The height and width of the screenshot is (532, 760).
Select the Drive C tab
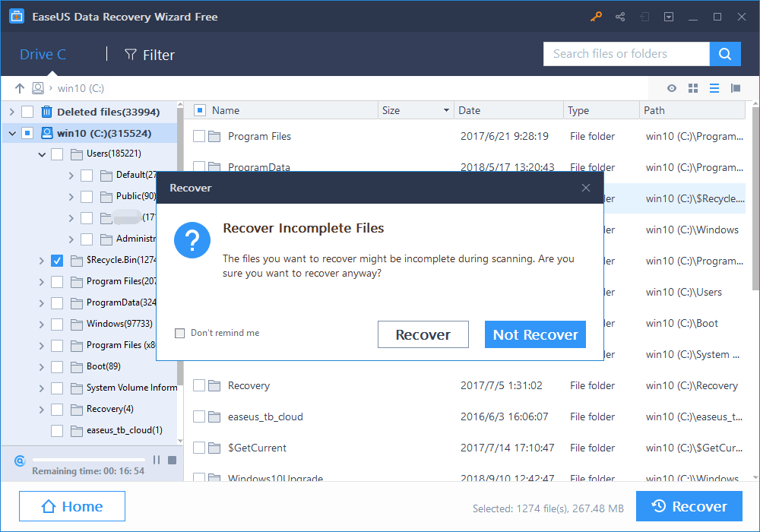43,55
